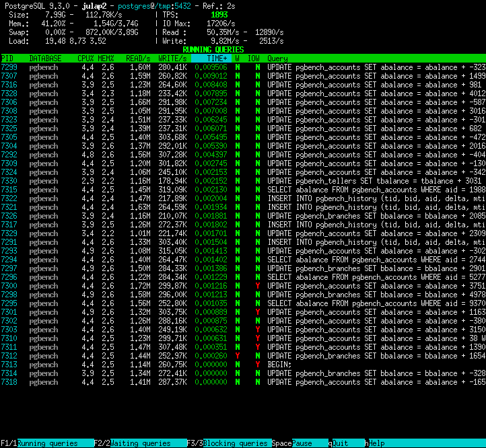Viewport: 486px width, 448px height.
Task: Select PID 7318 last row
Action: click(243, 382)
